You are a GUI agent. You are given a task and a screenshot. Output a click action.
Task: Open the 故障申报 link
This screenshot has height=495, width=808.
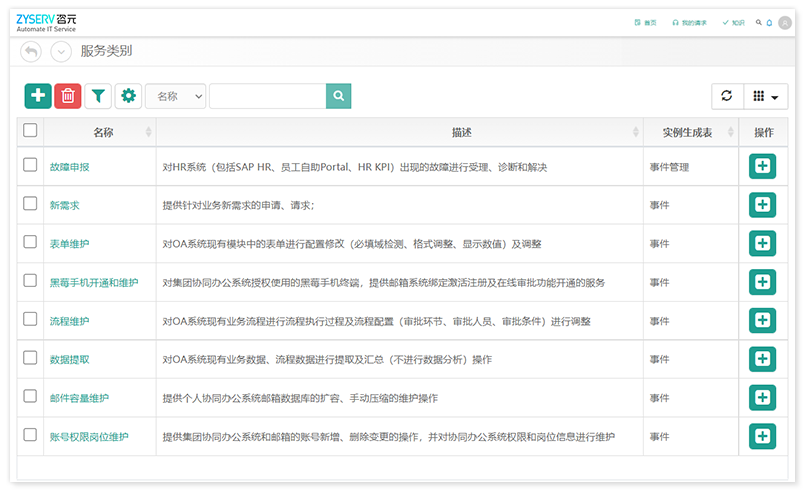pos(70,167)
